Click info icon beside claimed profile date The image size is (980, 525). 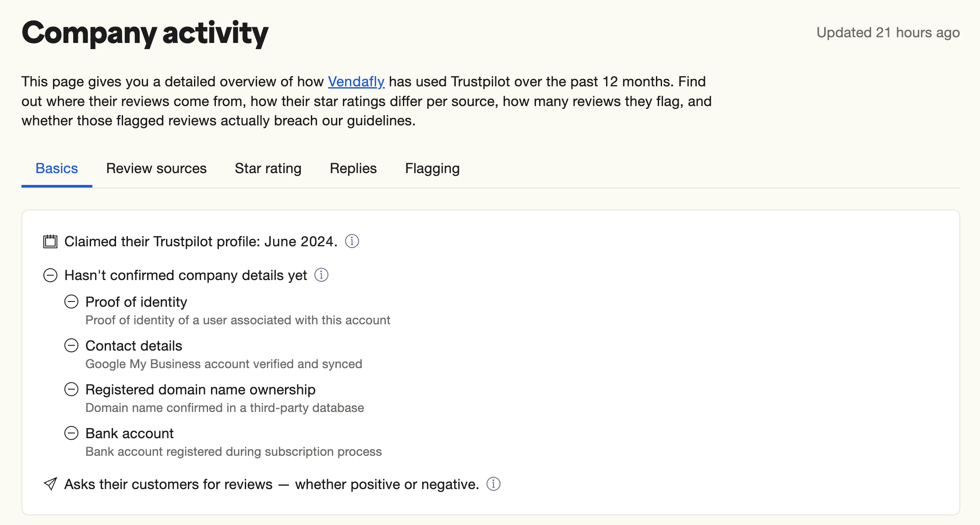pyautogui.click(x=352, y=241)
